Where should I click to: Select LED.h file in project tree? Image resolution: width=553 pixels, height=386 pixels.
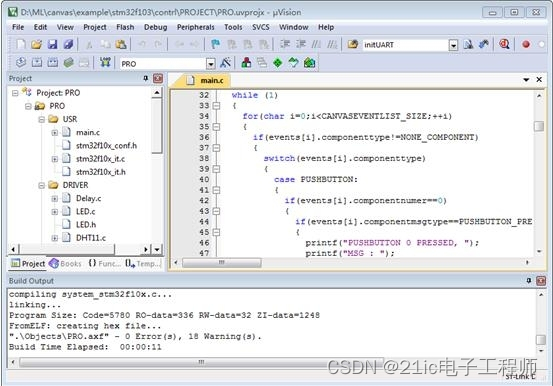[86, 225]
